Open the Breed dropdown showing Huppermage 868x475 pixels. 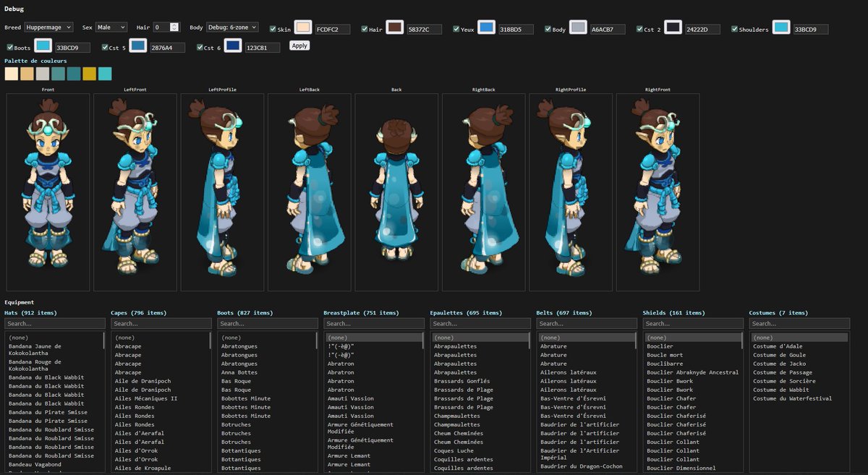click(48, 27)
